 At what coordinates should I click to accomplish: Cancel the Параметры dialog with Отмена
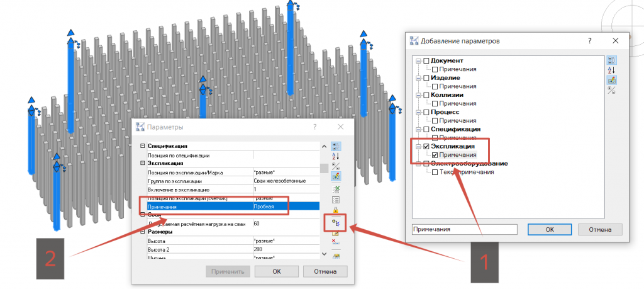point(325,271)
